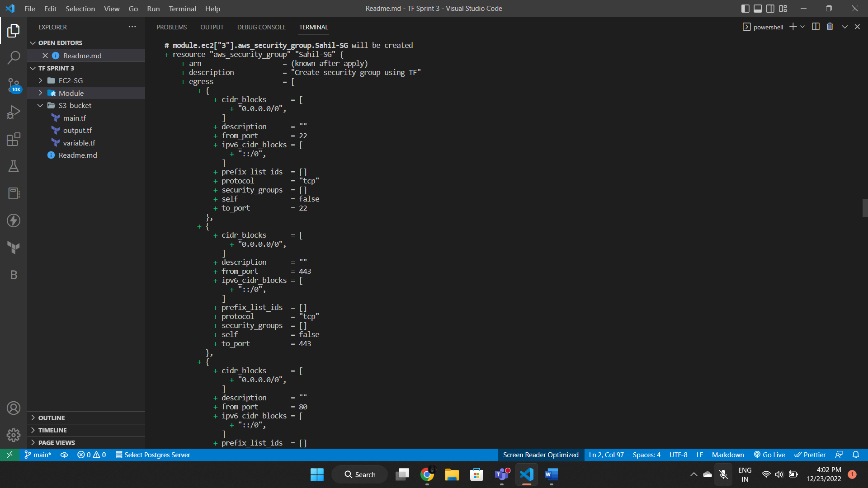Viewport: 868px width, 488px height.
Task: Open the Accounts icon
Action: [x=14, y=408]
